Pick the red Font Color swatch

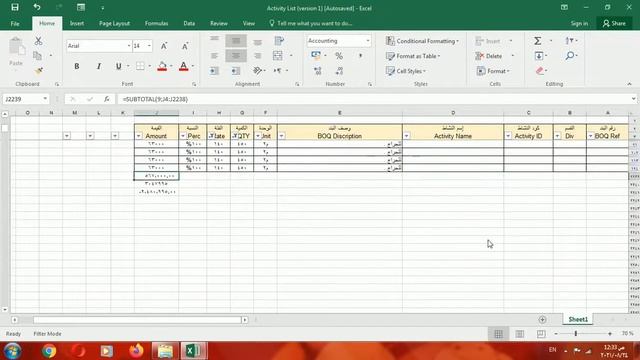pos(184,66)
